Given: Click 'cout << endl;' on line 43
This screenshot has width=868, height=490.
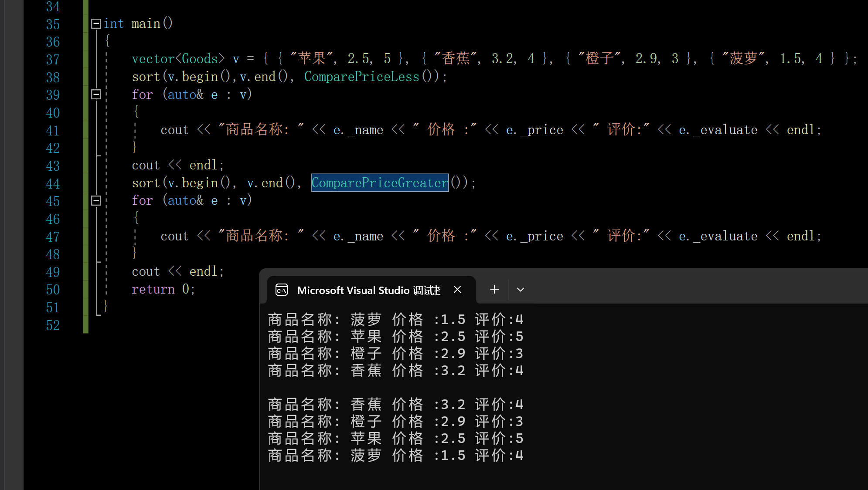Looking at the screenshot, I should click(178, 165).
